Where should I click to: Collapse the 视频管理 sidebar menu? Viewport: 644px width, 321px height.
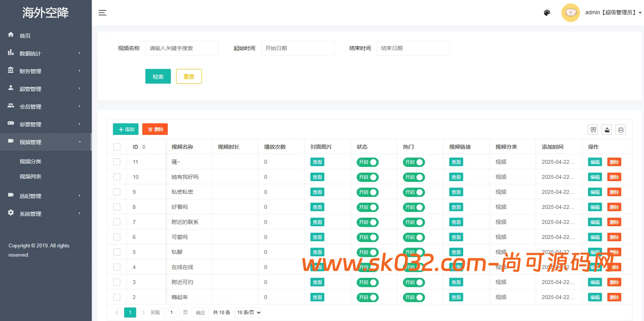click(x=46, y=142)
